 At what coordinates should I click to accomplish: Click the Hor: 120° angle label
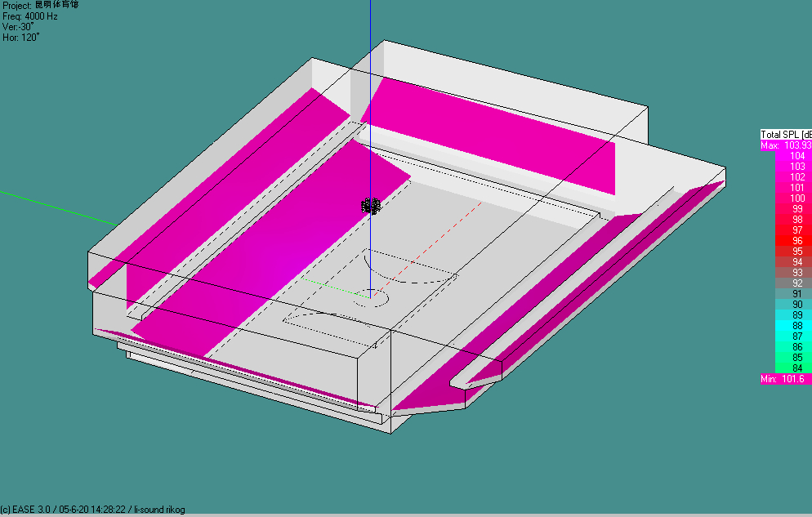point(22,38)
